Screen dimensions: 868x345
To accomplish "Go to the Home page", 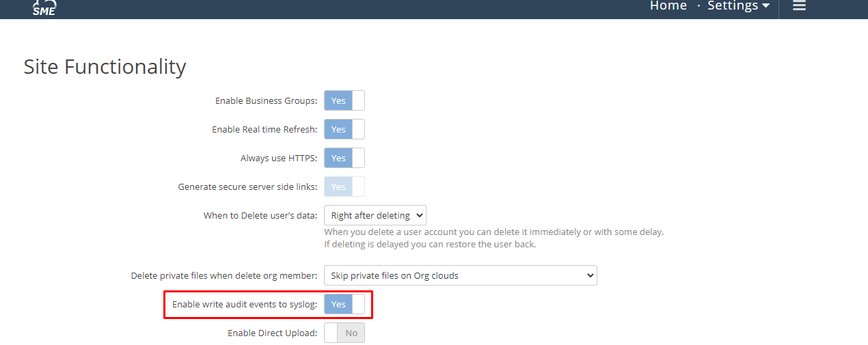I will point(668,5).
